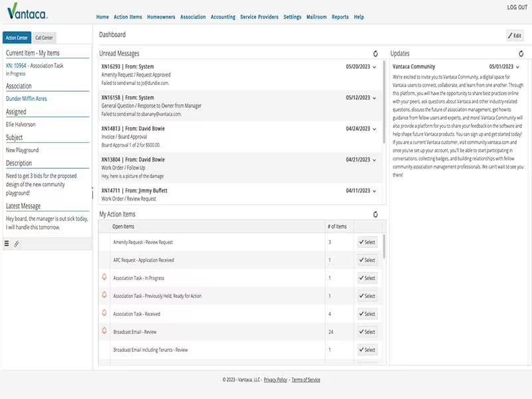Click the Vantaca Community update title
The image size is (532, 399).
pos(414,66)
